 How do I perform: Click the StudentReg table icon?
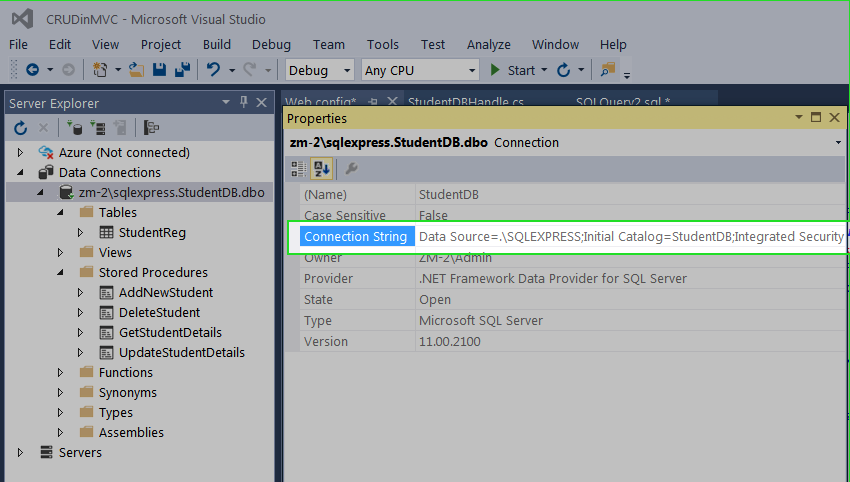click(x=106, y=233)
